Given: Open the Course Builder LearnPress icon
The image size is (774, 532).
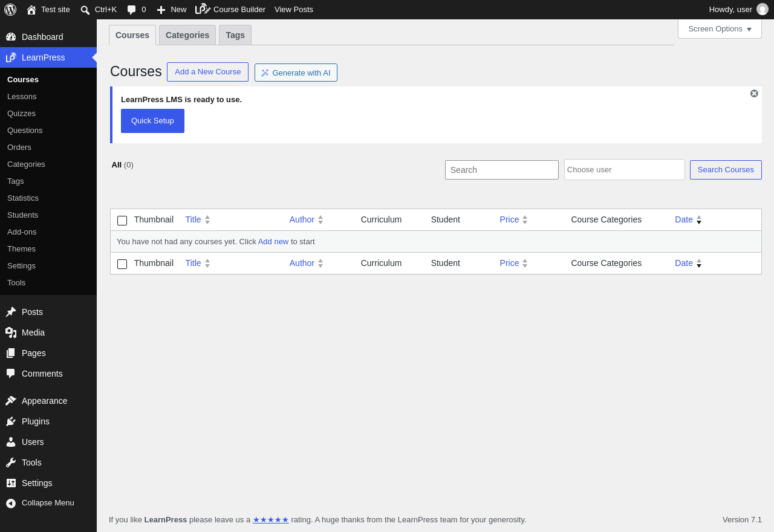Looking at the screenshot, I should click(x=203, y=9).
